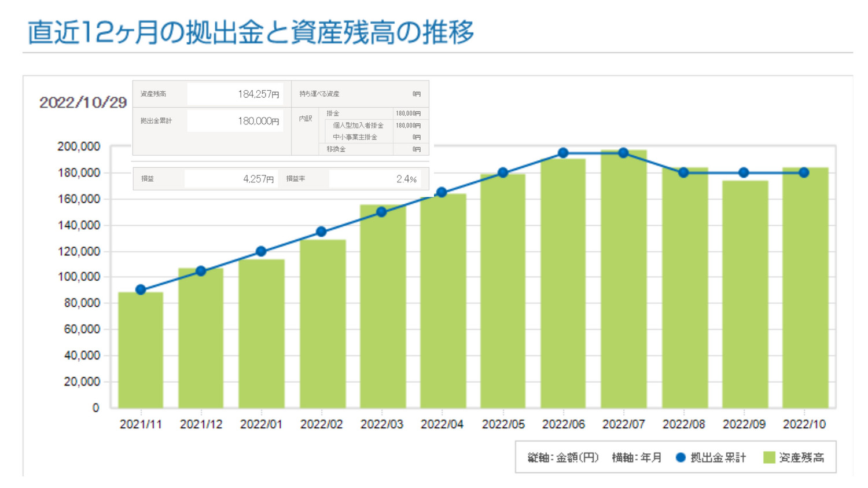
Task: Click the 2022/07 x-axis label
Action: (x=623, y=424)
